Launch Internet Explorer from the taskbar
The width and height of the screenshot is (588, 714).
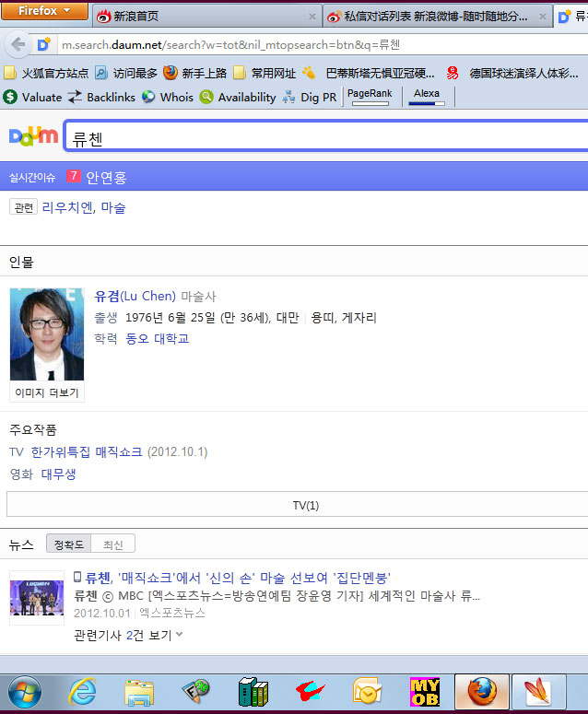click(82, 692)
